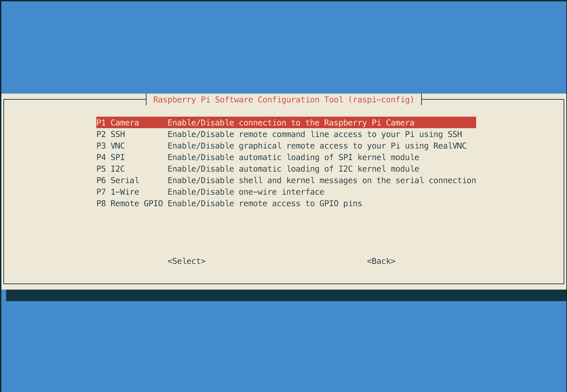This screenshot has width=567, height=392.
Task: Click the raspi-config dialog title text
Action: click(284, 100)
